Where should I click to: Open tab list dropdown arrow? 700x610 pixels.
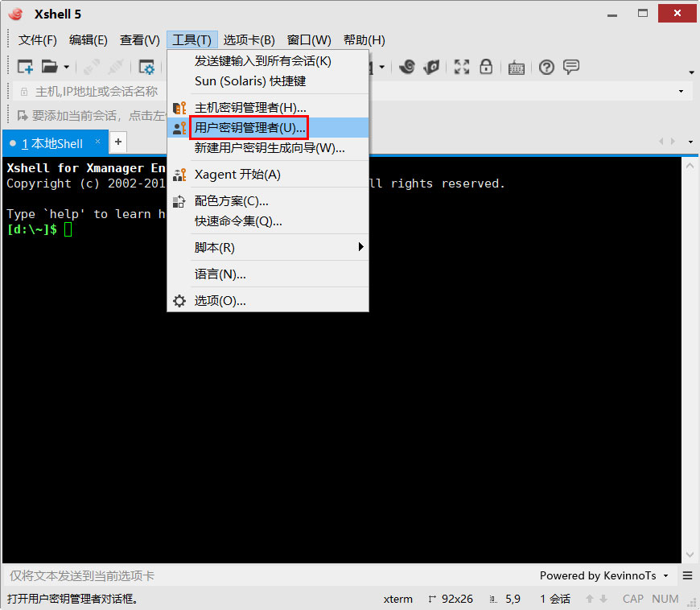pyautogui.click(x=690, y=142)
